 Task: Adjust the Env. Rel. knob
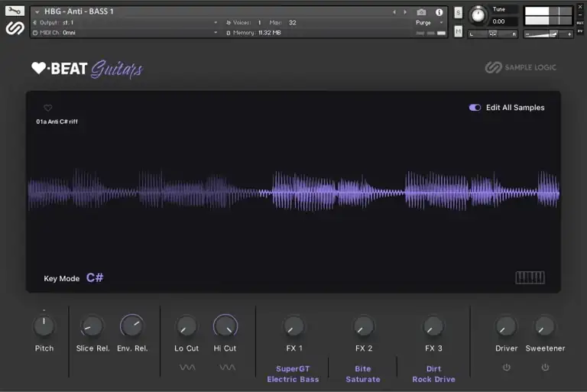tap(131, 326)
